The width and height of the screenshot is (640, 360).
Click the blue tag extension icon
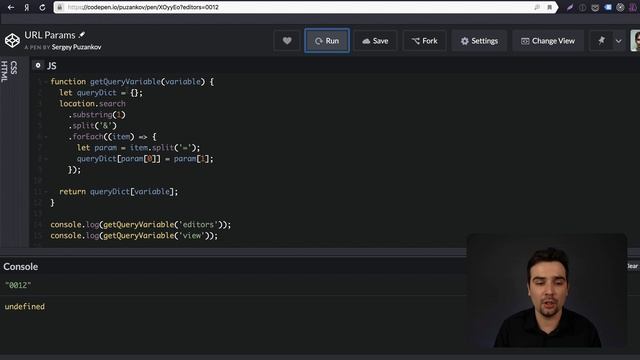pos(608,7)
